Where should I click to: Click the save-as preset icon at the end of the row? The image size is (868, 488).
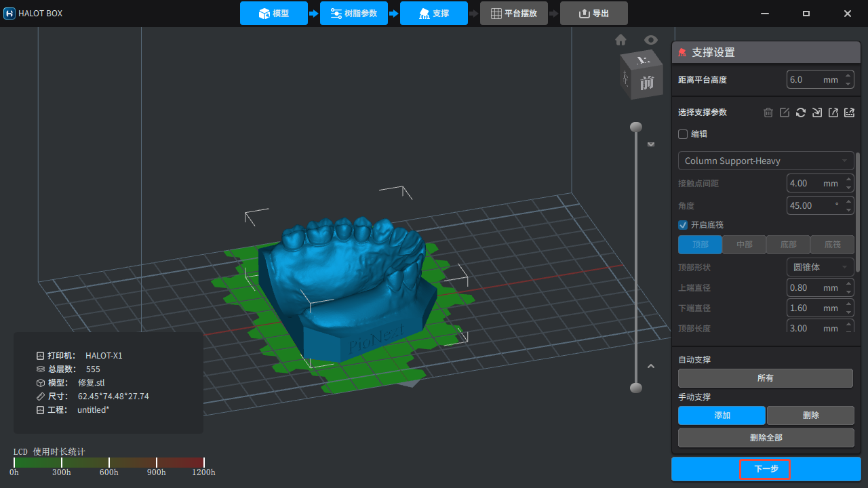click(x=849, y=113)
